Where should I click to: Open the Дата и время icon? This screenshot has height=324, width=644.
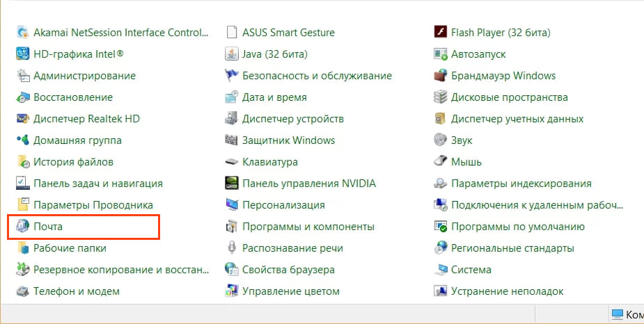[x=232, y=97]
